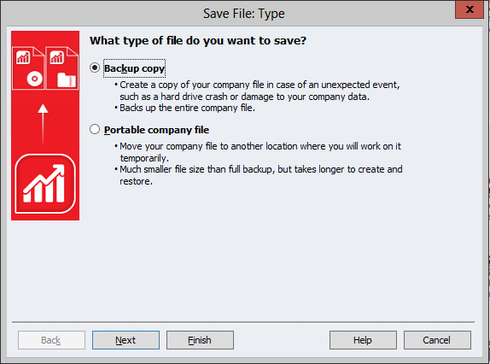Click the 'Much smaller file size' description
Screen dimensions: 490x364
pos(261,175)
